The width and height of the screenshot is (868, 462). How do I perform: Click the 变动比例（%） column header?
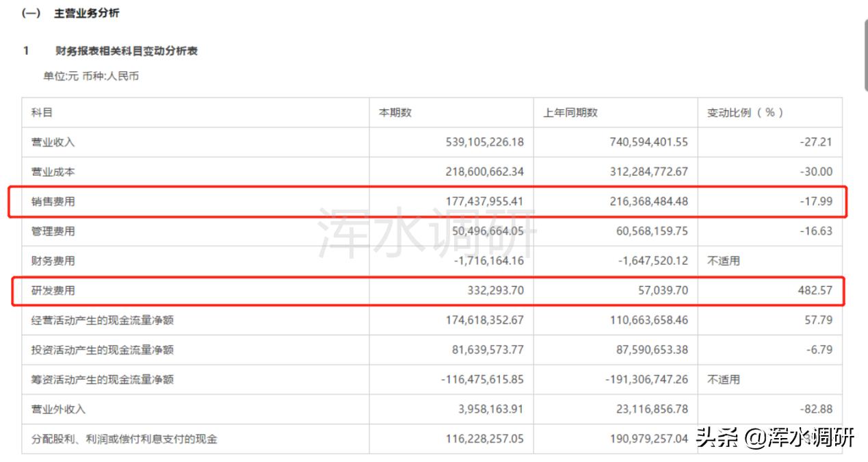[745, 113]
